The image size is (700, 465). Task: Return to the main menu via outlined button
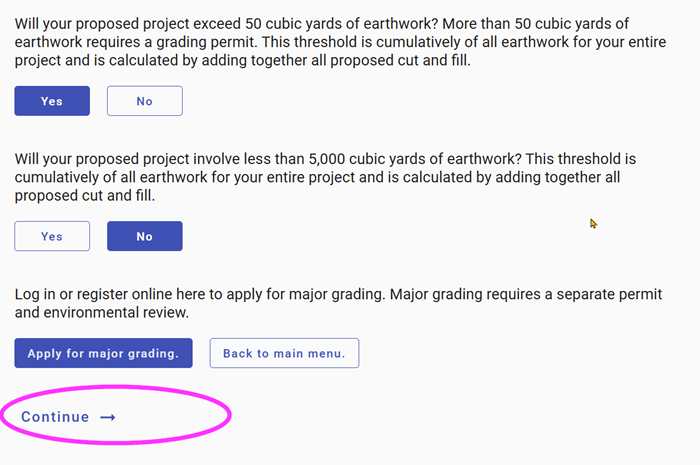pyautogui.click(x=284, y=353)
